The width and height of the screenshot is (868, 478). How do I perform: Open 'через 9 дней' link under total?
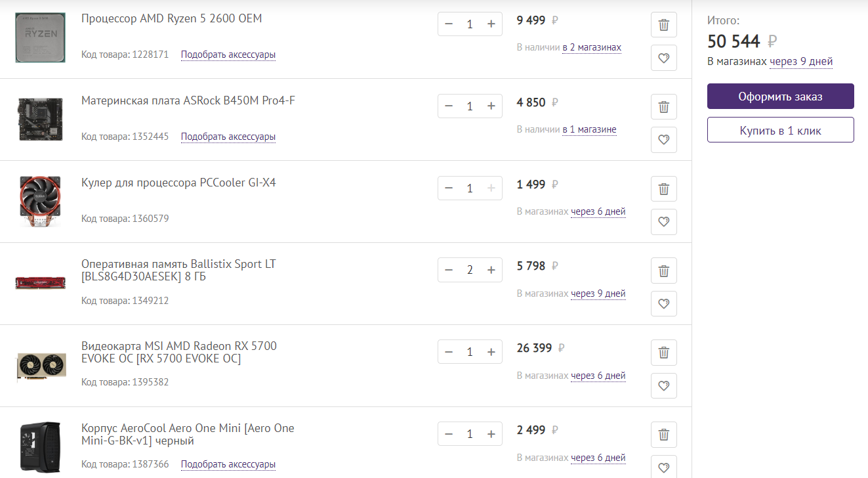coord(801,62)
